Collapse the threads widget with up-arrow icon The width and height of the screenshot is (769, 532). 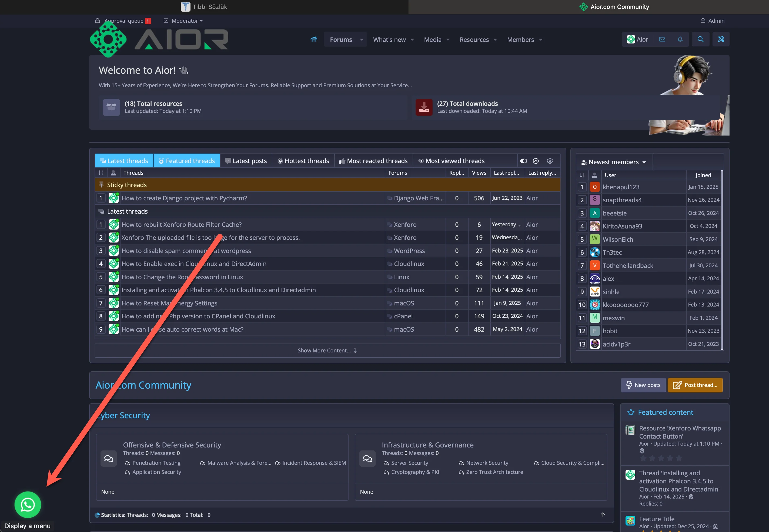[536, 161]
